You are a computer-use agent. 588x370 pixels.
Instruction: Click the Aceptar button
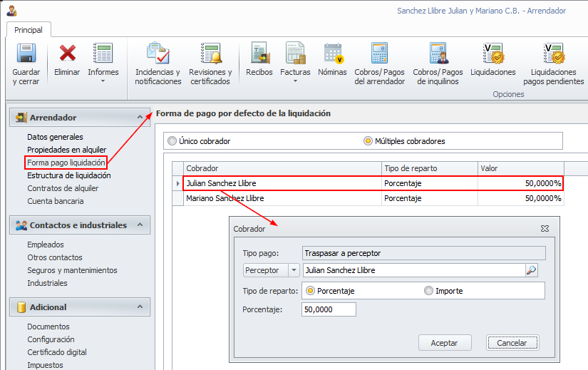[445, 343]
